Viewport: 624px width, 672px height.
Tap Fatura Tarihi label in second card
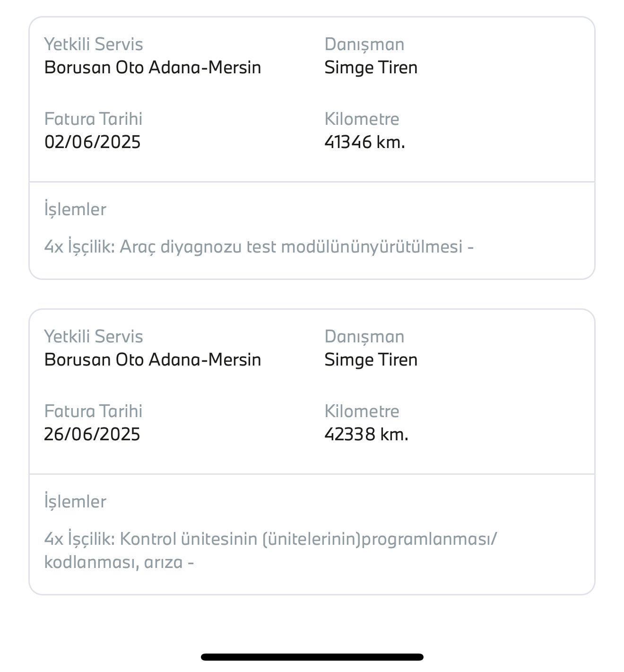94,411
